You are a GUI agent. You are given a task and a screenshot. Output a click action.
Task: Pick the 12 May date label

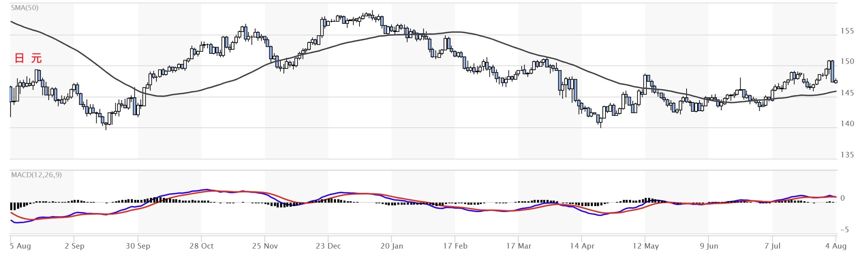(x=646, y=246)
